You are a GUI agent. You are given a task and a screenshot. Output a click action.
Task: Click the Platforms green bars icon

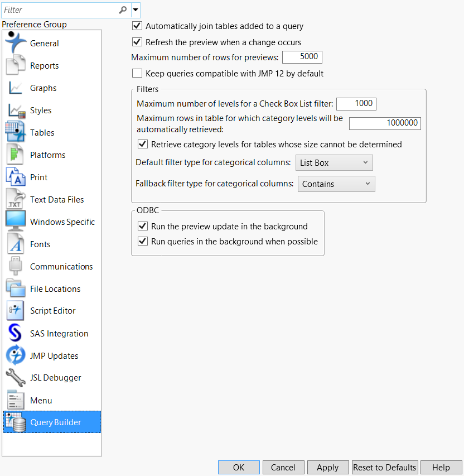click(15, 154)
